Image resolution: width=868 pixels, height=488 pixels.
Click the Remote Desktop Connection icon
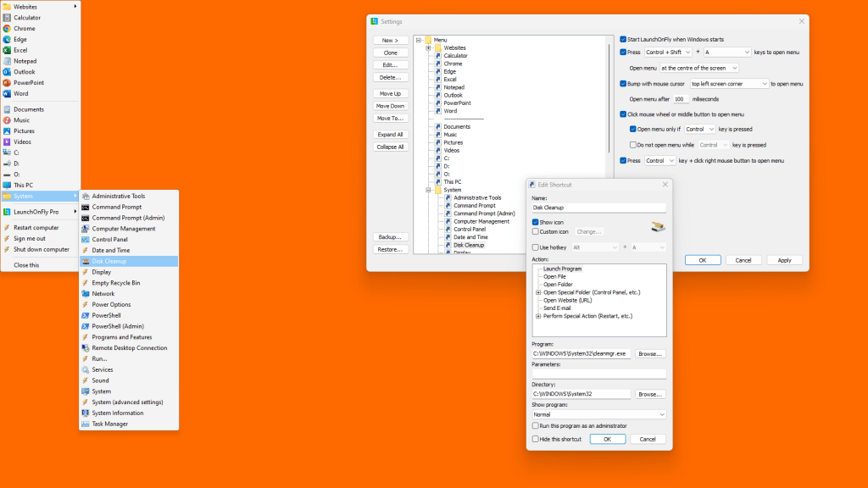pyautogui.click(x=85, y=348)
